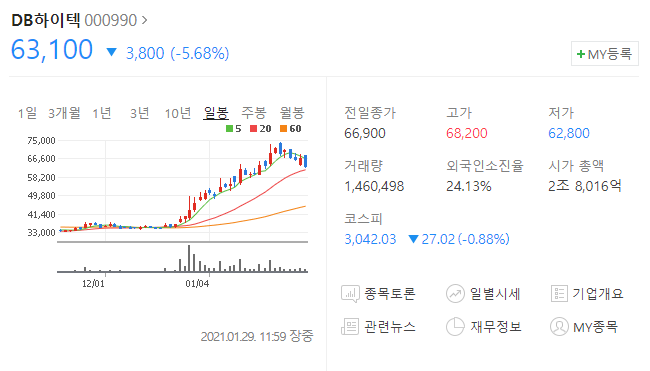The image size is (650, 371).
Task: Open the 종목토론 discussion chart icon
Action: point(350,294)
